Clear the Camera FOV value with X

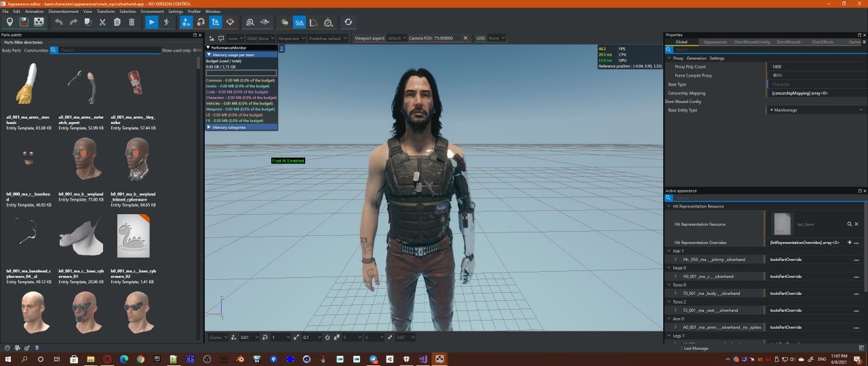tap(465, 39)
